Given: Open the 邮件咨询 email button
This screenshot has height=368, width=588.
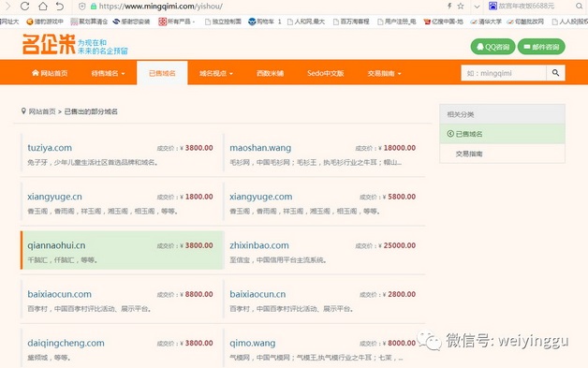Looking at the screenshot, I should pos(541,47).
